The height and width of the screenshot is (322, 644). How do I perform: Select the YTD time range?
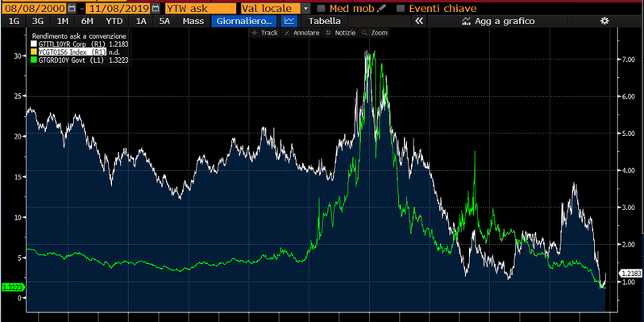[114, 21]
